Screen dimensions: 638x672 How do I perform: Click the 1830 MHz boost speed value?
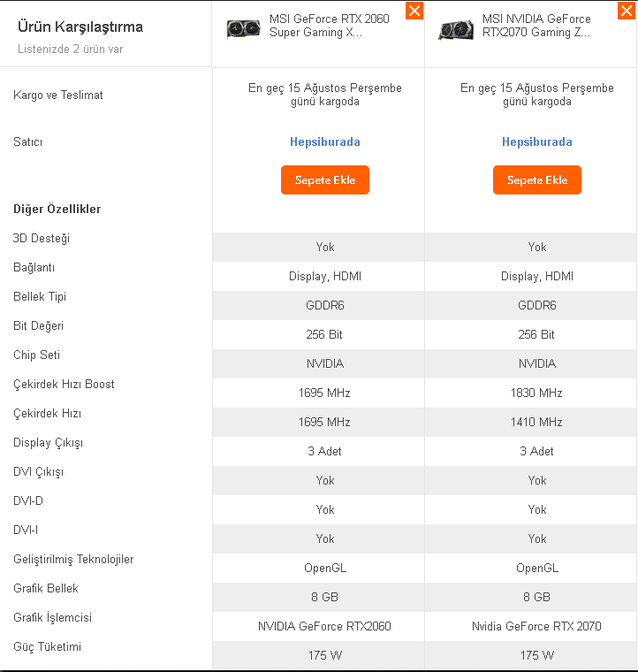tap(537, 393)
